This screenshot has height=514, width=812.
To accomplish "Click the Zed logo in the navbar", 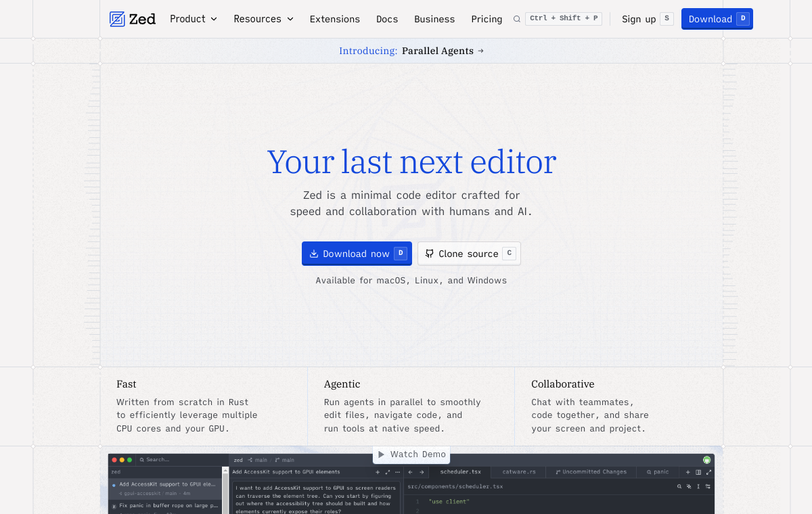I will (133, 19).
